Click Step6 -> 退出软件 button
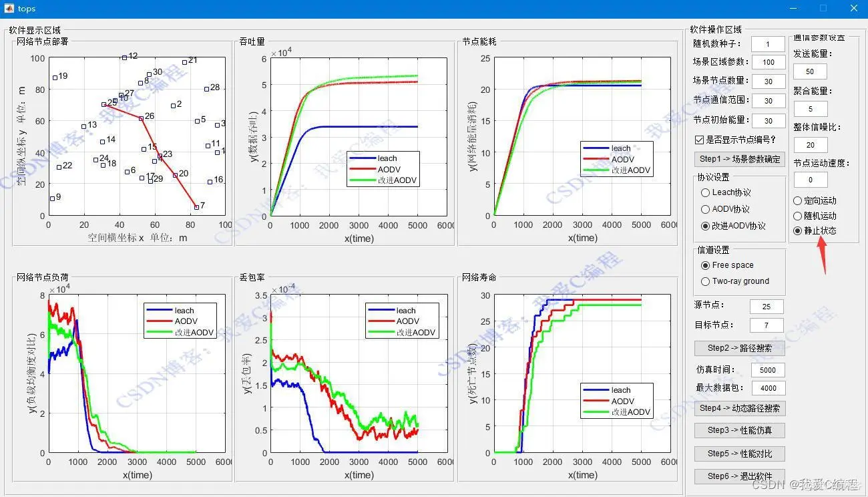 click(x=739, y=476)
